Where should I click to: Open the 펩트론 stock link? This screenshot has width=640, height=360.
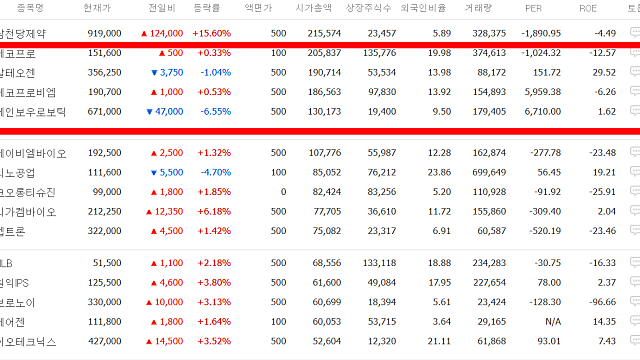13,231
